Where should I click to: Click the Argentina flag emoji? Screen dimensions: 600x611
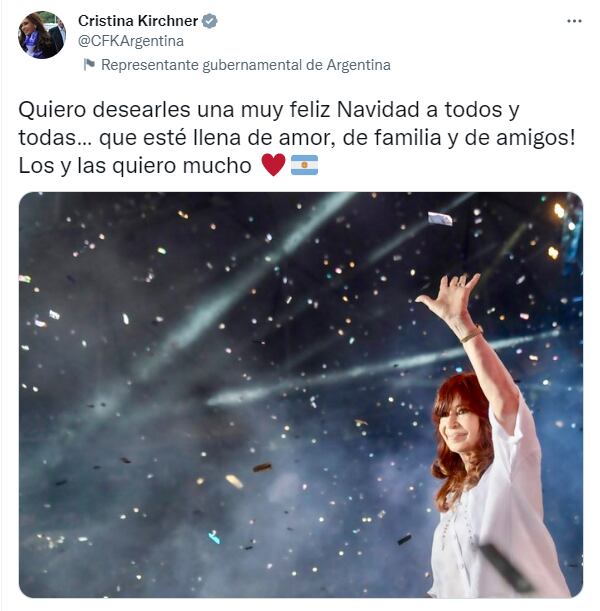coord(304,165)
